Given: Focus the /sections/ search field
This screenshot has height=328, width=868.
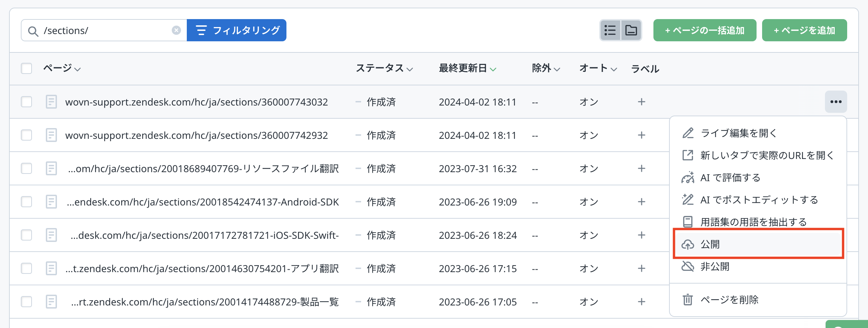Looking at the screenshot, I should click(104, 31).
